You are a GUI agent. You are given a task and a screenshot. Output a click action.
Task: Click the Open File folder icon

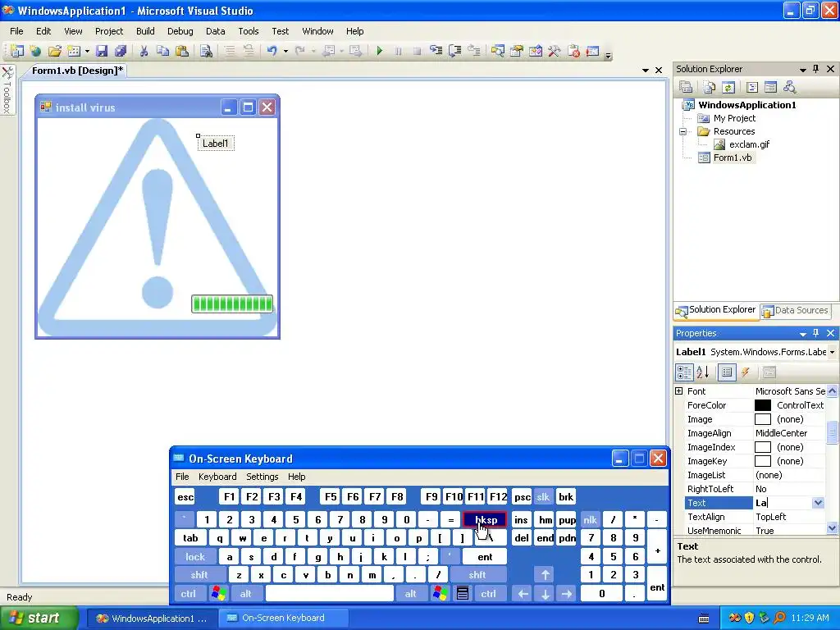point(54,51)
